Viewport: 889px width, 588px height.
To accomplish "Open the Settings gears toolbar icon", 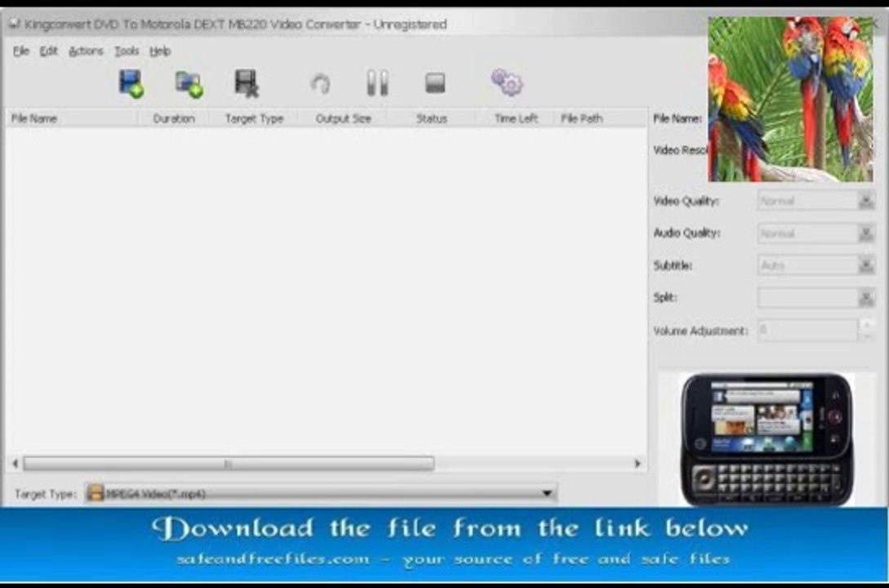I will 507,82.
